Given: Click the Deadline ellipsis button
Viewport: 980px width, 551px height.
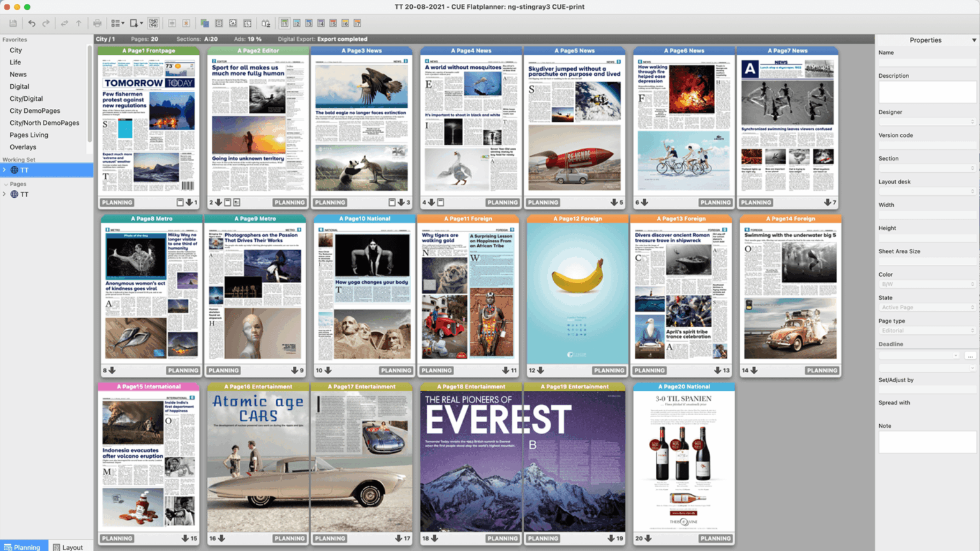Looking at the screenshot, I should click(970, 356).
